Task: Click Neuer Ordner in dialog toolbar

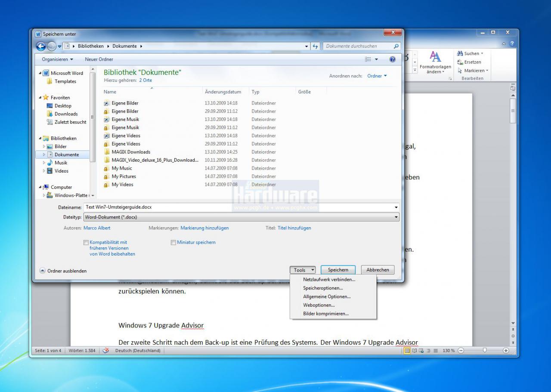Action: (99, 59)
